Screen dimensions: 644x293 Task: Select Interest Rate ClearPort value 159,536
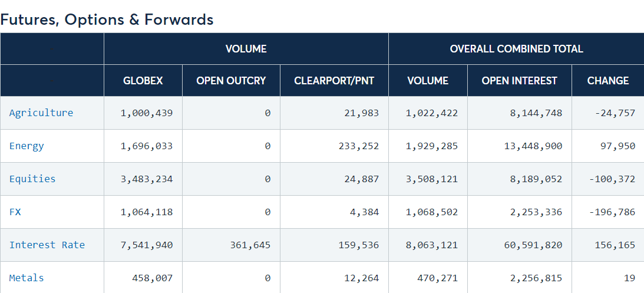tap(359, 245)
